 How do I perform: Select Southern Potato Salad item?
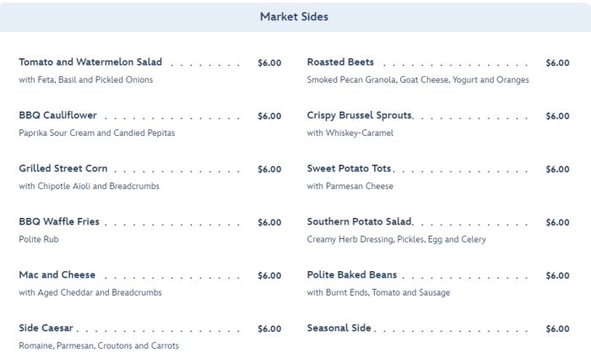359,222
